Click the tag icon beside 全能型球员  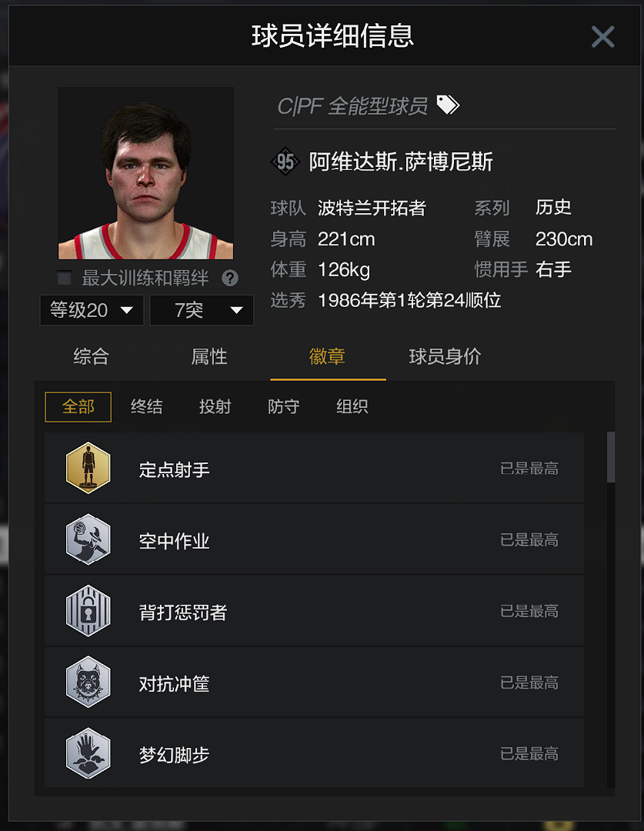[448, 105]
